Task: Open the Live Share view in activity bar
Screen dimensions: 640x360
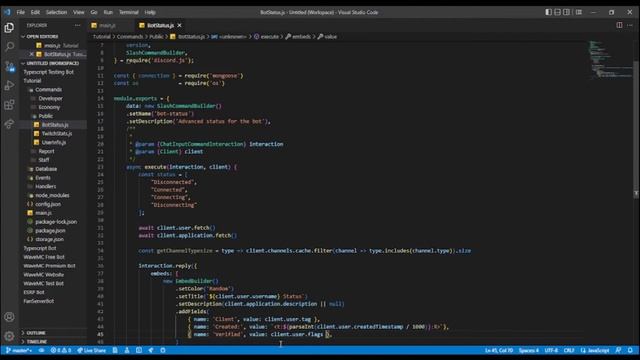Action: pos(9,124)
